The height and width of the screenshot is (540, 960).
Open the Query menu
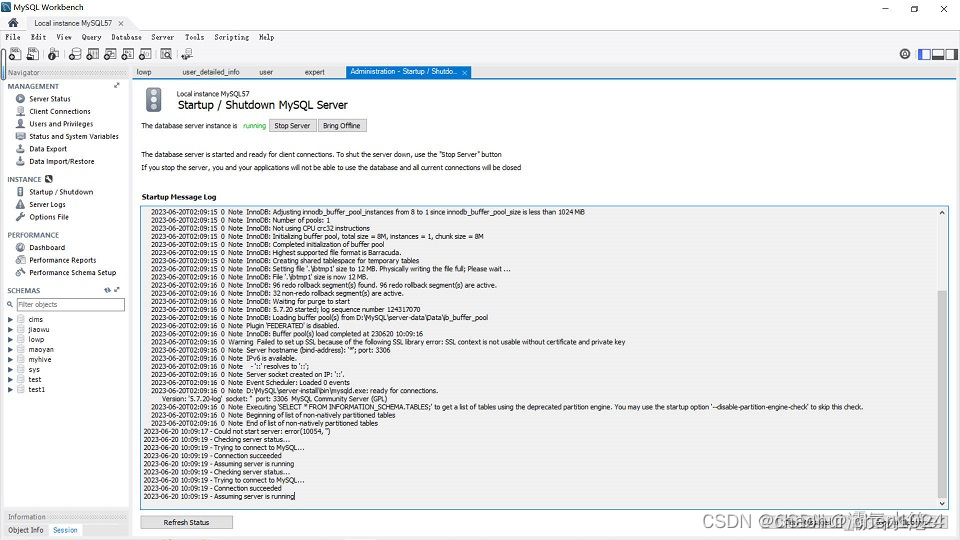pyautogui.click(x=91, y=37)
